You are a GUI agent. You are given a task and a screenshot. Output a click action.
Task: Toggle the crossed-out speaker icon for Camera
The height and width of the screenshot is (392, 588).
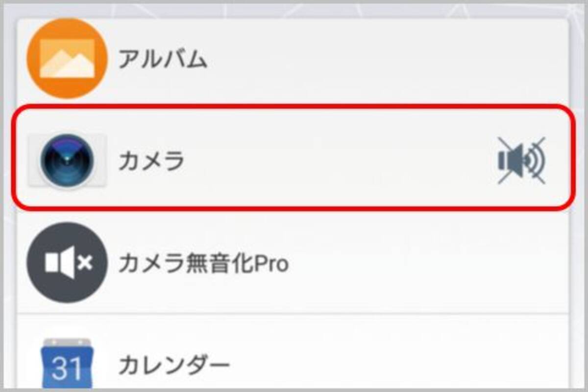[521, 161]
